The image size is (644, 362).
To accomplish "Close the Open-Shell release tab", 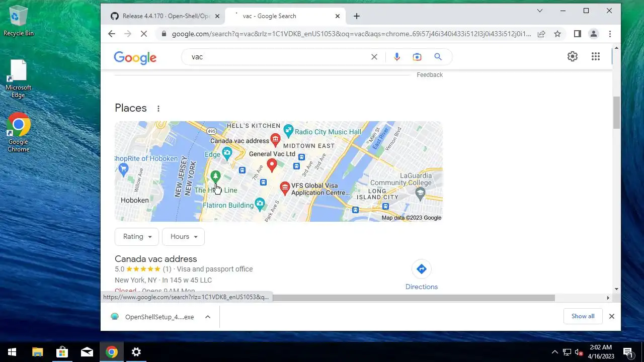I will pyautogui.click(x=217, y=16).
